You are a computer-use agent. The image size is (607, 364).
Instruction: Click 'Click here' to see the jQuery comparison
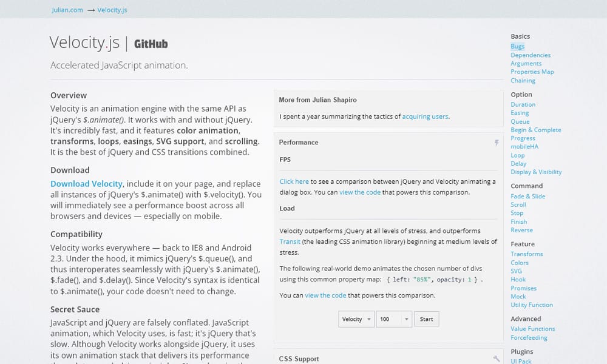click(293, 181)
